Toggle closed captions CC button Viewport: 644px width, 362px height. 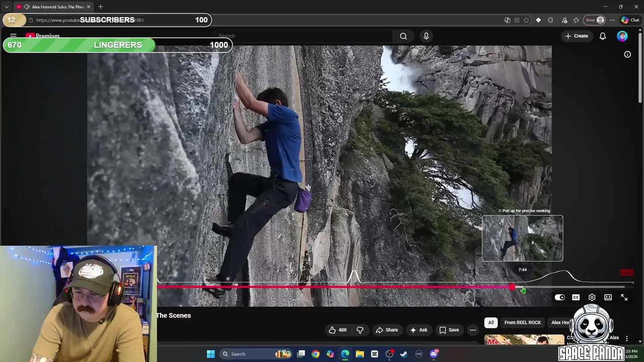[x=576, y=297]
